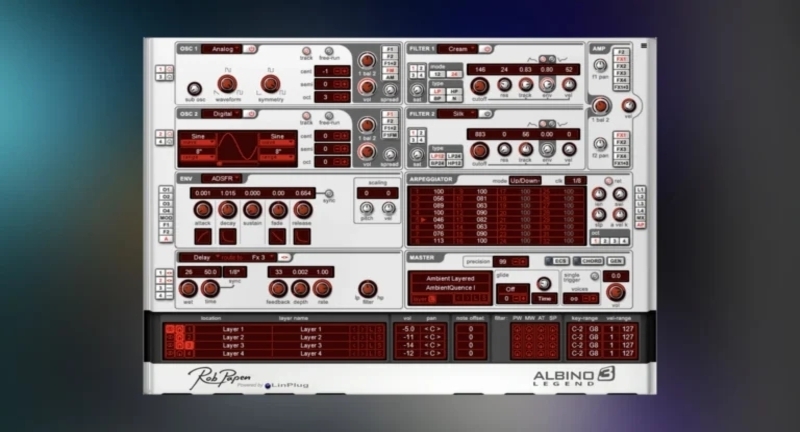Increase the OSC 1 oct value
Screen dimensions: 800x432
[344, 97]
